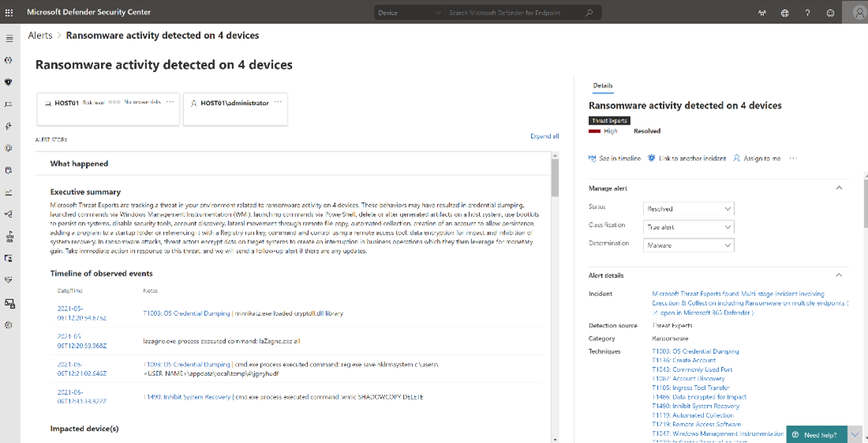Image resolution: width=868 pixels, height=443 pixels.
Task: Open T1105: Ingress Tool Transfer technique link
Action: [x=691, y=388]
